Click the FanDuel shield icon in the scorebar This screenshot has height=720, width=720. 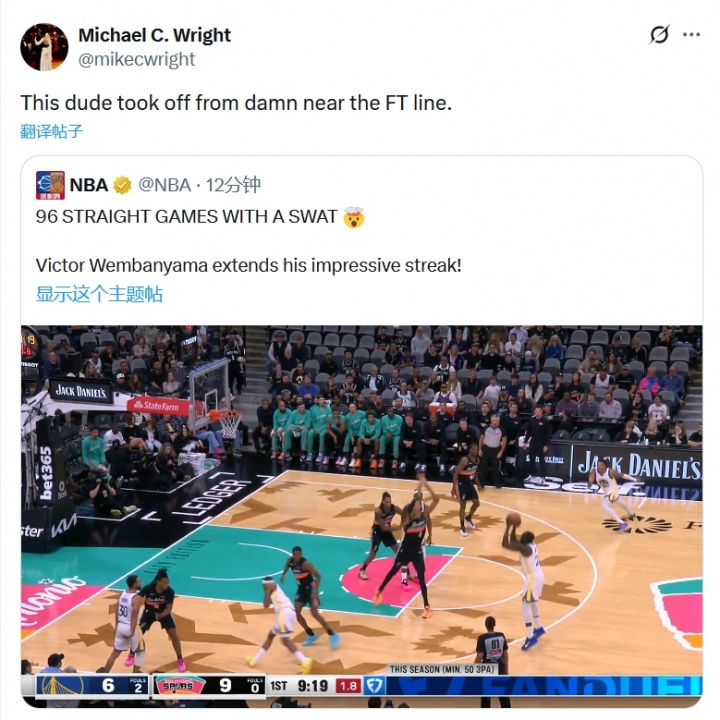[x=374, y=686]
